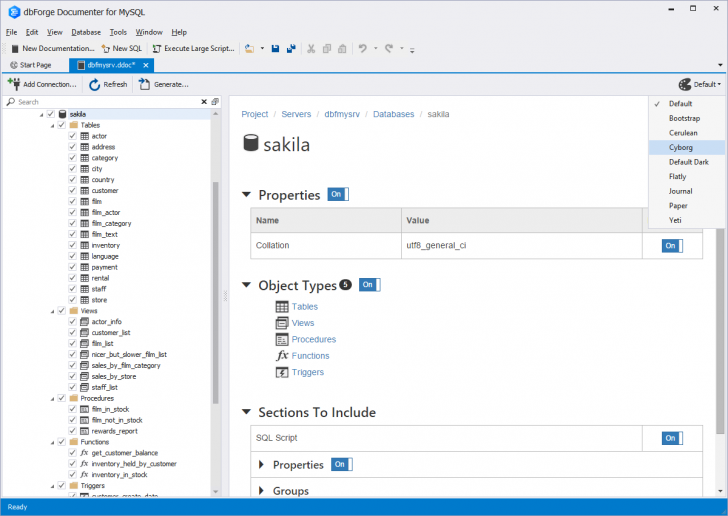This screenshot has width=728, height=516.
Task: Click the Triggers lightning icon in Object Types
Action: [x=282, y=372]
